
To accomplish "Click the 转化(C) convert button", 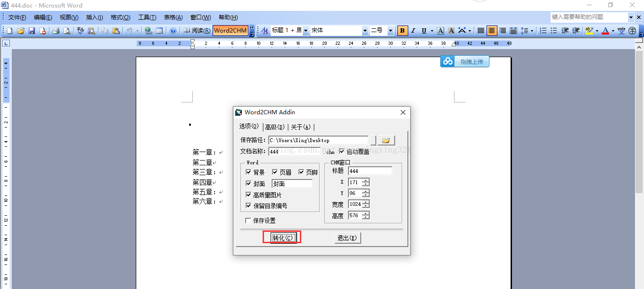I will point(284,238).
